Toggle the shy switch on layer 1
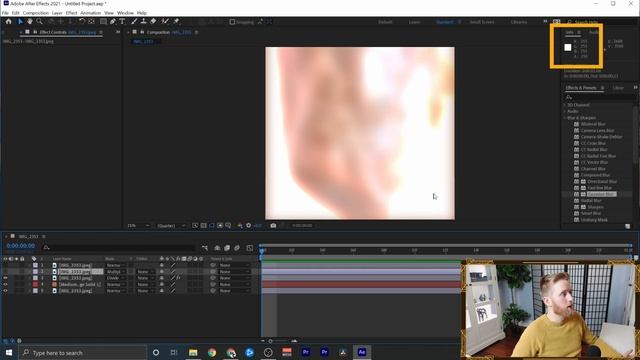Screen dimensions: 640x360 click(162, 265)
